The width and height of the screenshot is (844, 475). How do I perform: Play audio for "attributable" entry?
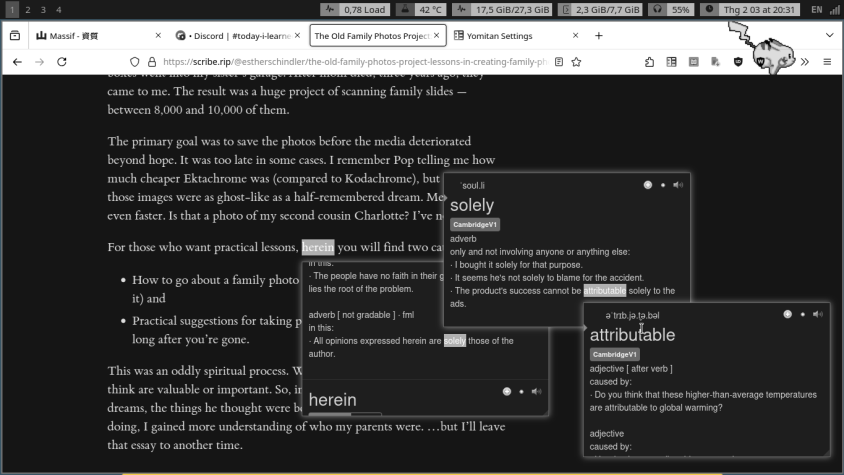pos(818,314)
